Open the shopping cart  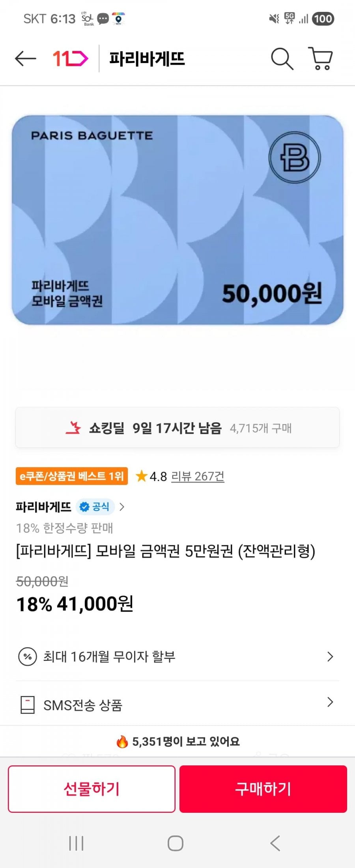tap(321, 59)
